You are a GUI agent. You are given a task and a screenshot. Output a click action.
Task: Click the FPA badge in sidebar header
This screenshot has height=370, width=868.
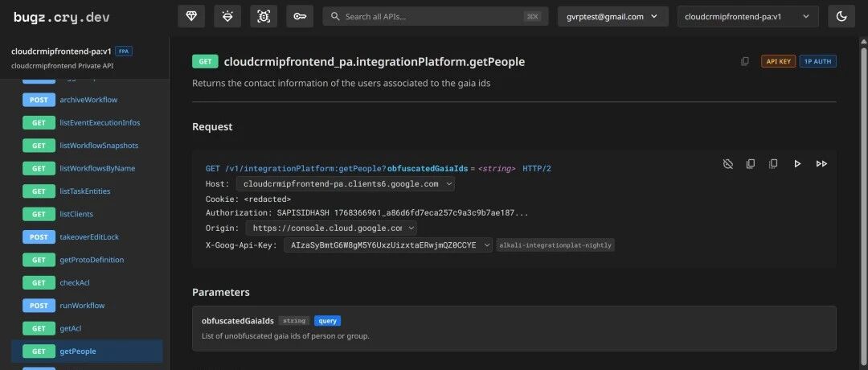tap(124, 51)
